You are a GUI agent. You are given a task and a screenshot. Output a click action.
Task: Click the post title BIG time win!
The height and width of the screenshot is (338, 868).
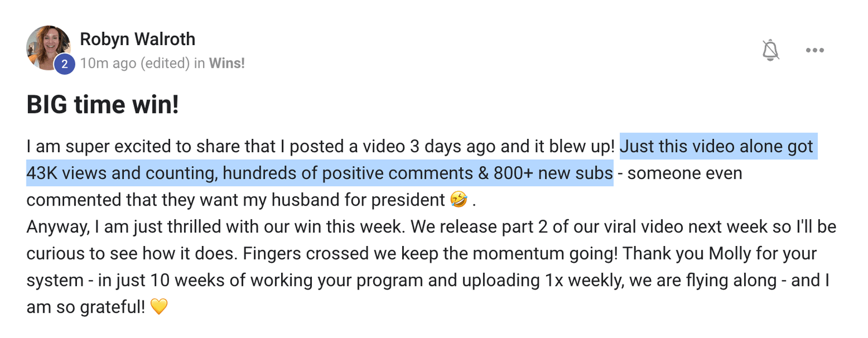102,105
